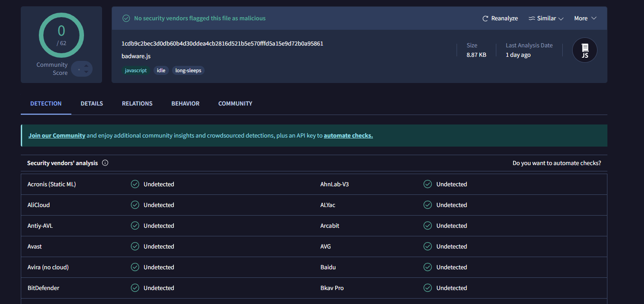Open the More dropdown menu
644x304 pixels.
(x=585, y=18)
